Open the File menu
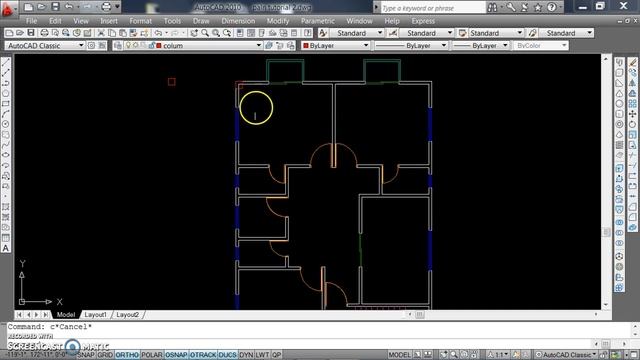640x360 pixels. 31,21
